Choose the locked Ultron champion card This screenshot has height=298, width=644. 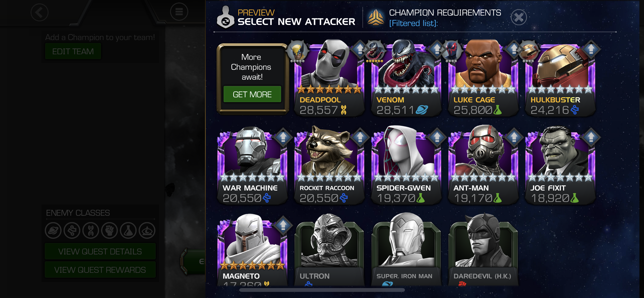(x=329, y=250)
